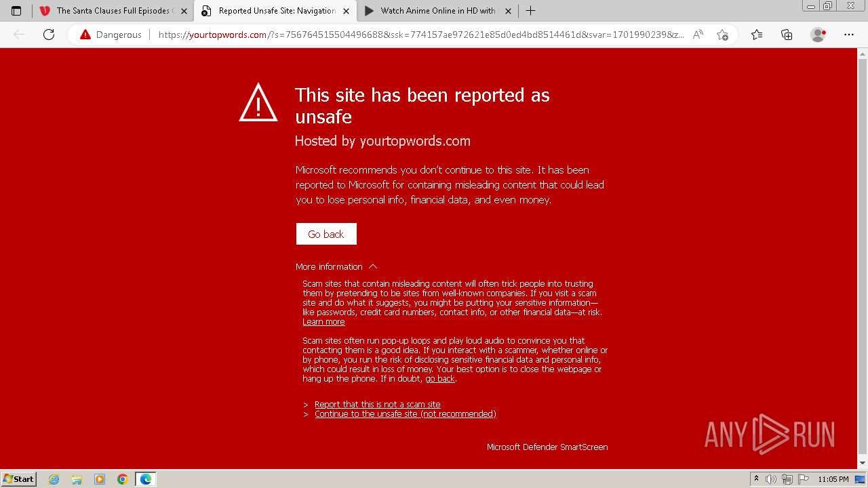Image resolution: width=868 pixels, height=488 pixels.
Task: Open the Learn more link
Action: click(x=323, y=322)
